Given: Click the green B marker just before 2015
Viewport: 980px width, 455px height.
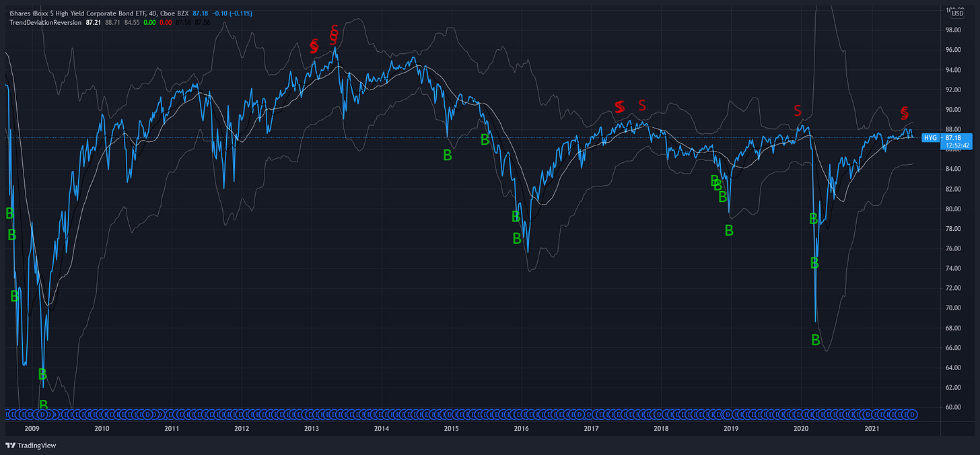Looking at the screenshot, I should pos(448,155).
